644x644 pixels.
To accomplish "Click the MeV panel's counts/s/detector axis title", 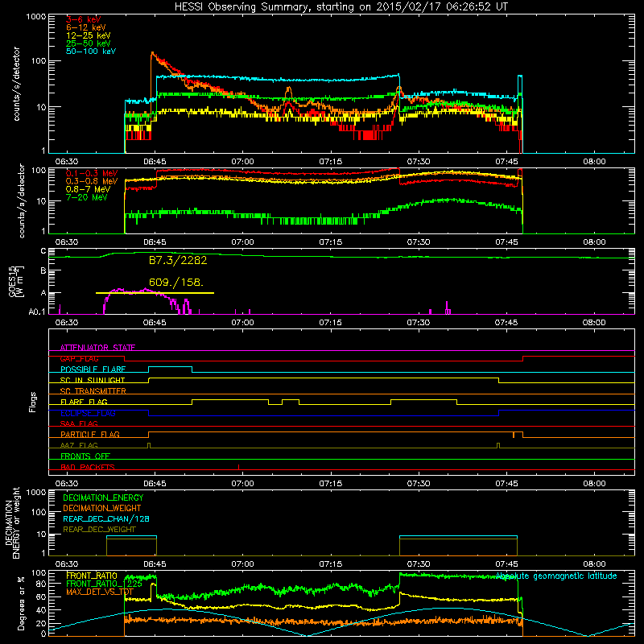I will pyautogui.click(x=22, y=200).
